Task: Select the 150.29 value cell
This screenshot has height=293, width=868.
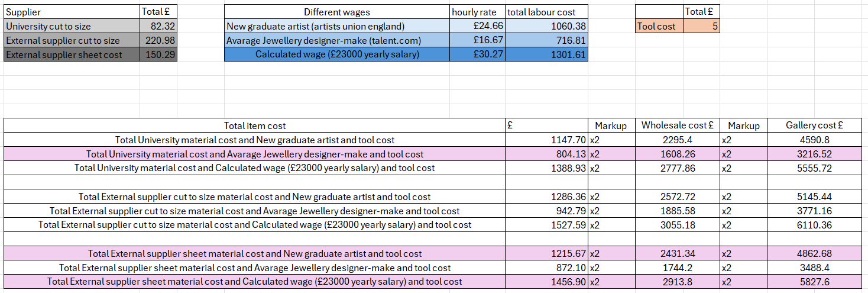Action: point(158,54)
